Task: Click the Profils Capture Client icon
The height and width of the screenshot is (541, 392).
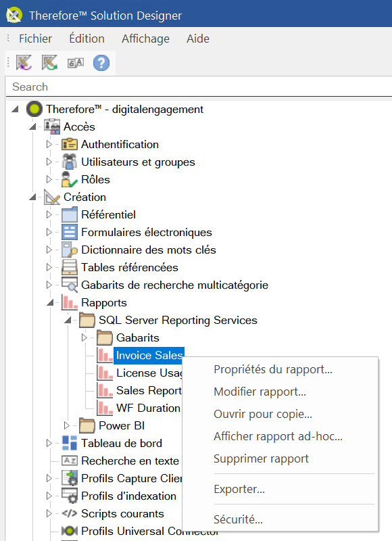Action: tap(70, 478)
